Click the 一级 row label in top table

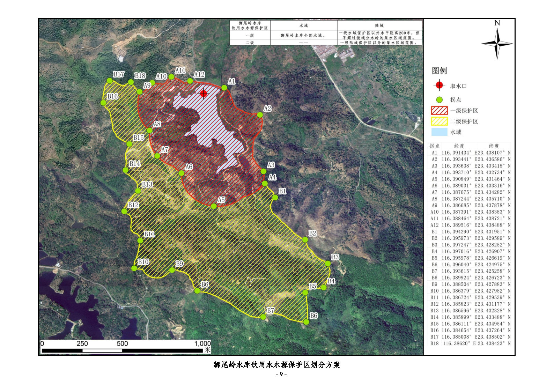point(250,35)
